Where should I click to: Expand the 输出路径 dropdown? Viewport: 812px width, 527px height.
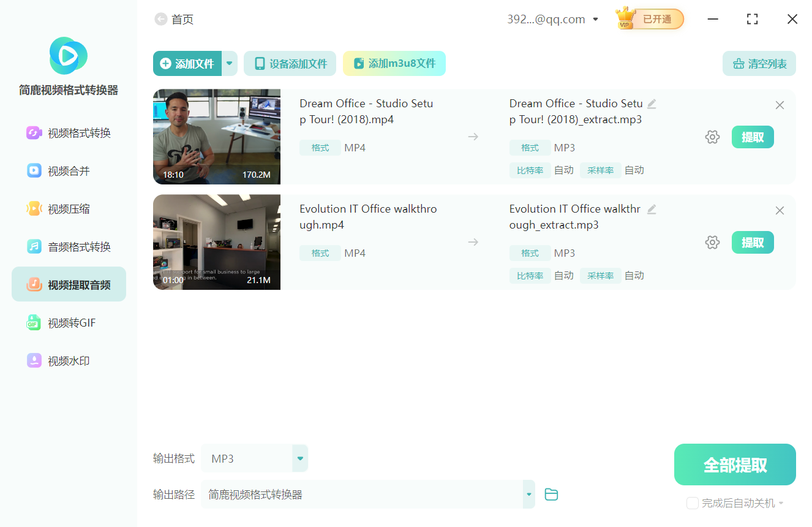(528, 495)
